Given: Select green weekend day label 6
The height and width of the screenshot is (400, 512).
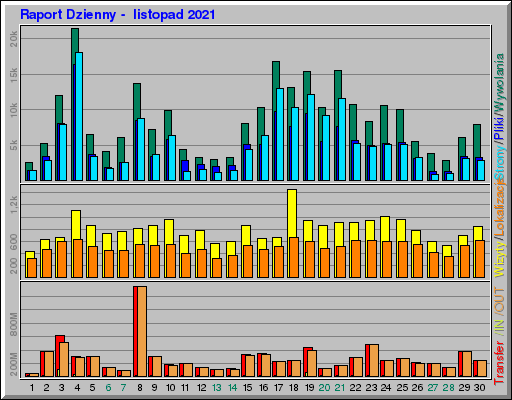Looking at the screenshot, I should 108,388.
